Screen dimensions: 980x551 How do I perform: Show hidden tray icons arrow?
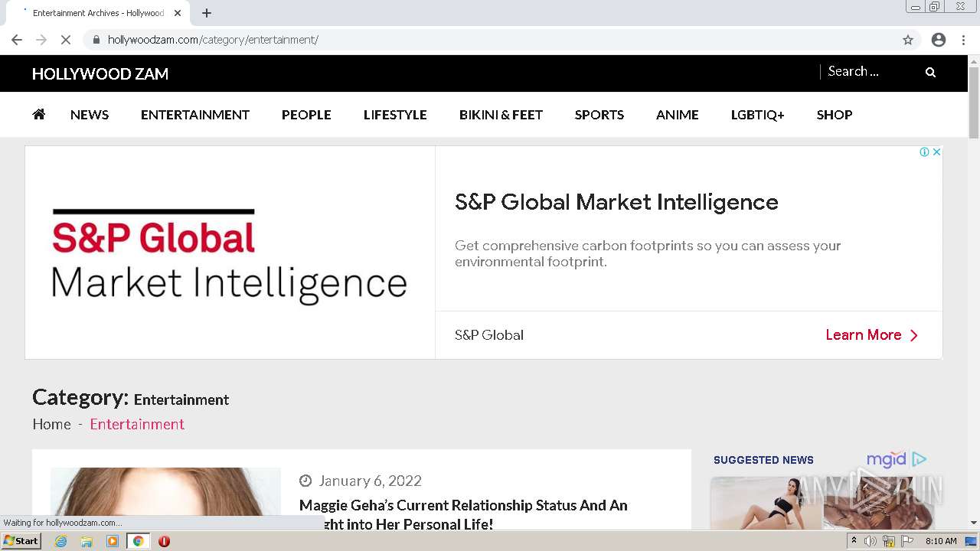[854, 541]
